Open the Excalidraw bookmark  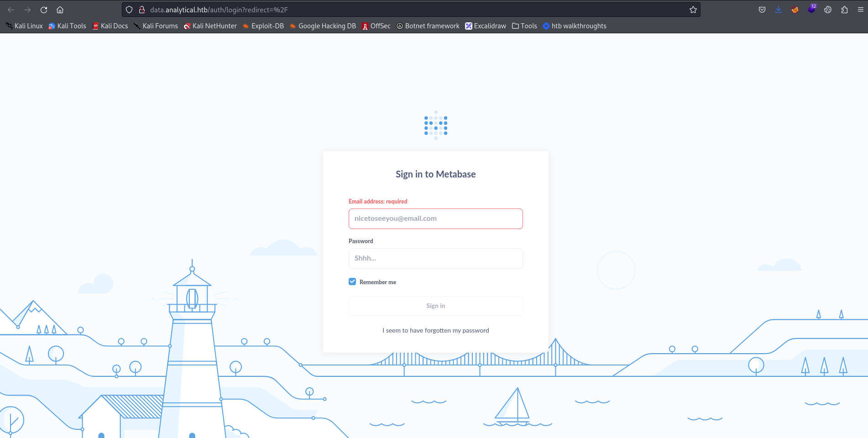[486, 26]
